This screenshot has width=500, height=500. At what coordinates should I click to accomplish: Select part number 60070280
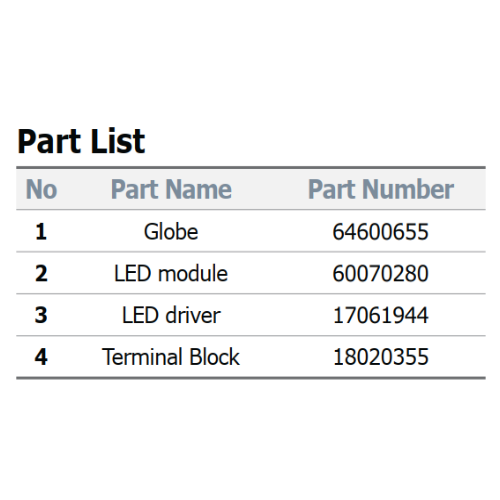(381, 274)
